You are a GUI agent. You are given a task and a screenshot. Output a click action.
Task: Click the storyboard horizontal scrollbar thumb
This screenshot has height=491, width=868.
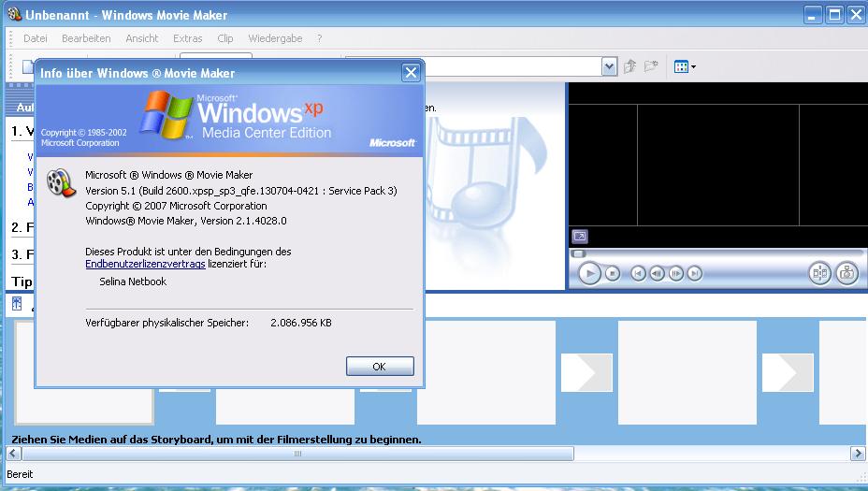(297, 454)
